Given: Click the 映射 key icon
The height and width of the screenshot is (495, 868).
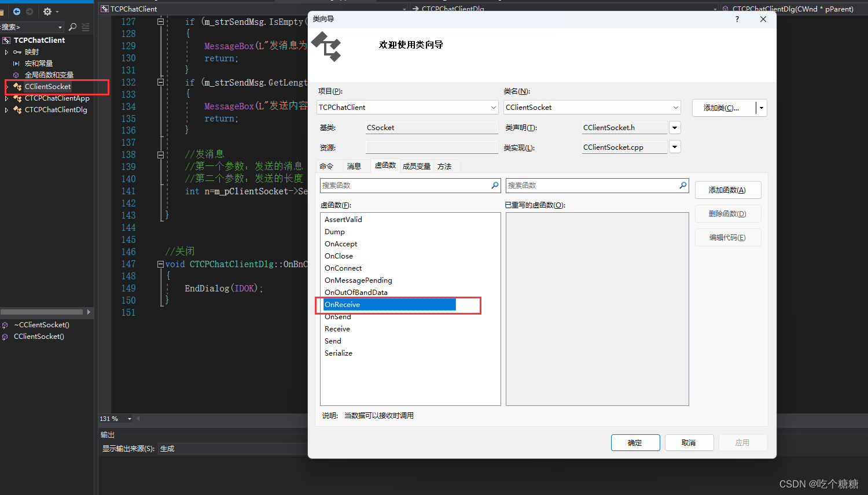Looking at the screenshot, I should tap(17, 52).
